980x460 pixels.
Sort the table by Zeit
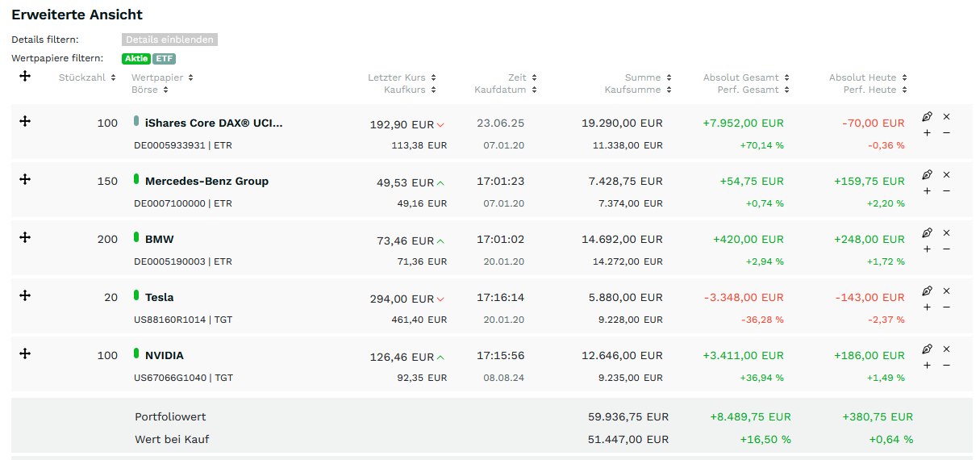pos(523,77)
